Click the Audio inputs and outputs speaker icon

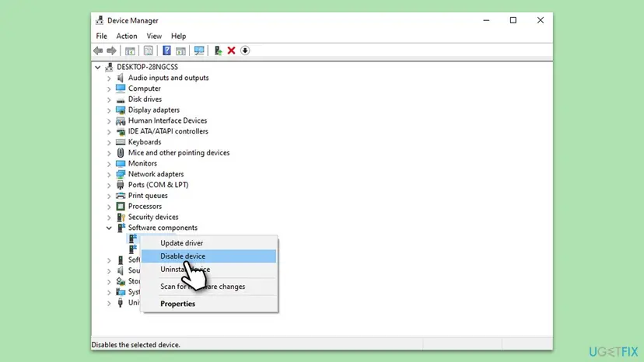coord(121,78)
